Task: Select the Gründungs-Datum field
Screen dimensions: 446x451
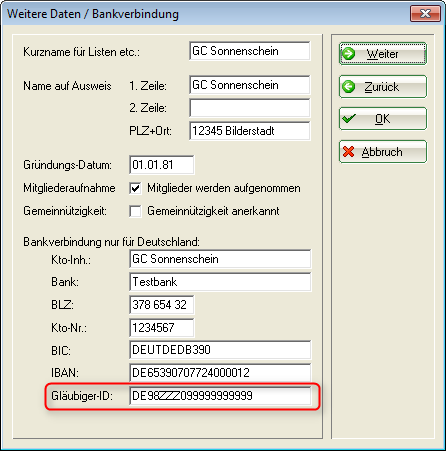Action: (162, 165)
